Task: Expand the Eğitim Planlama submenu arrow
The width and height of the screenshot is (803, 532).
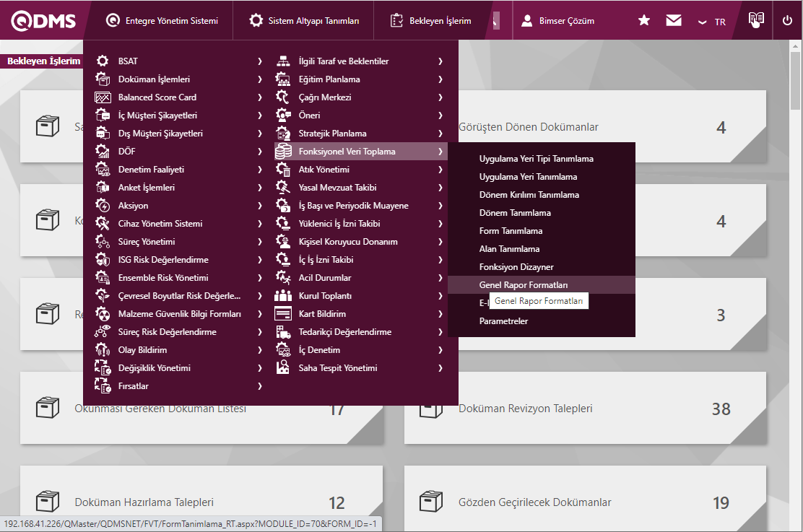Action: click(440, 79)
